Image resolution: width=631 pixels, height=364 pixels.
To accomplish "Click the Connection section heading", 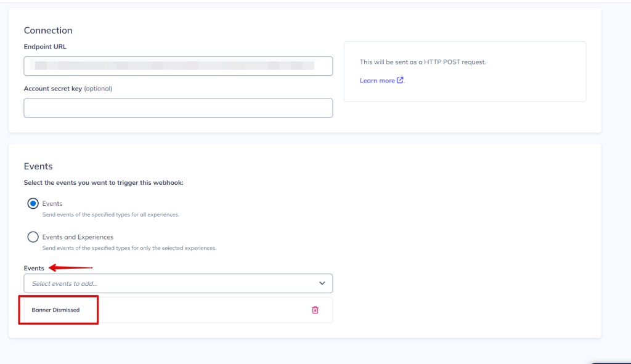I will tap(48, 31).
